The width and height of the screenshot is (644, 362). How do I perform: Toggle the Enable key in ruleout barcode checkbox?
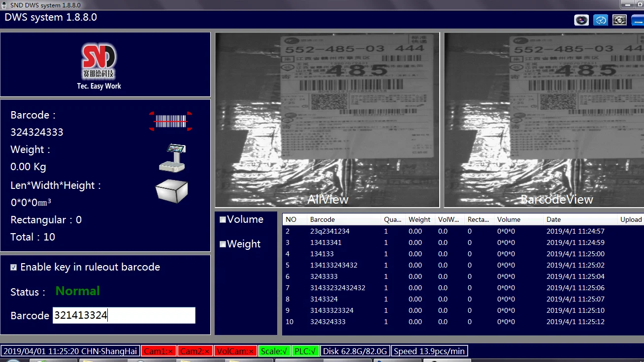pyautogui.click(x=14, y=268)
